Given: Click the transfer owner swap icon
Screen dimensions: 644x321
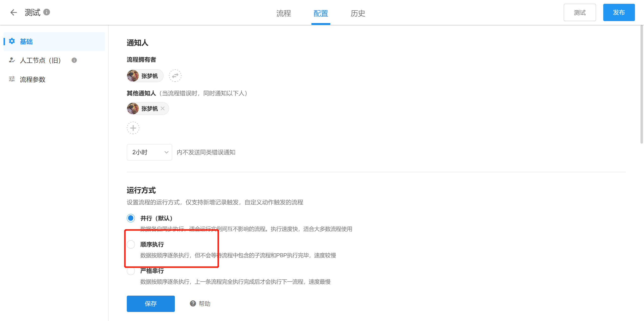Looking at the screenshot, I should click(x=175, y=76).
